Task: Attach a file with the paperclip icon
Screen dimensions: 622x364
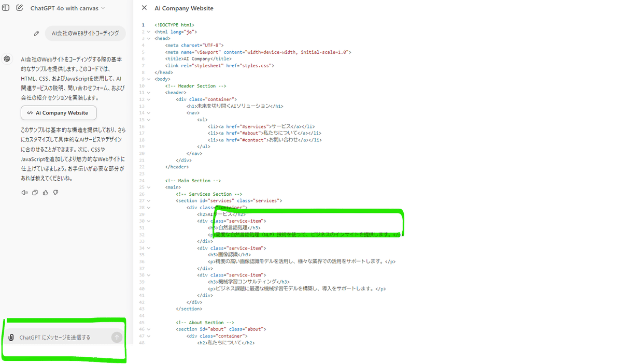Action: (x=11, y=337)
